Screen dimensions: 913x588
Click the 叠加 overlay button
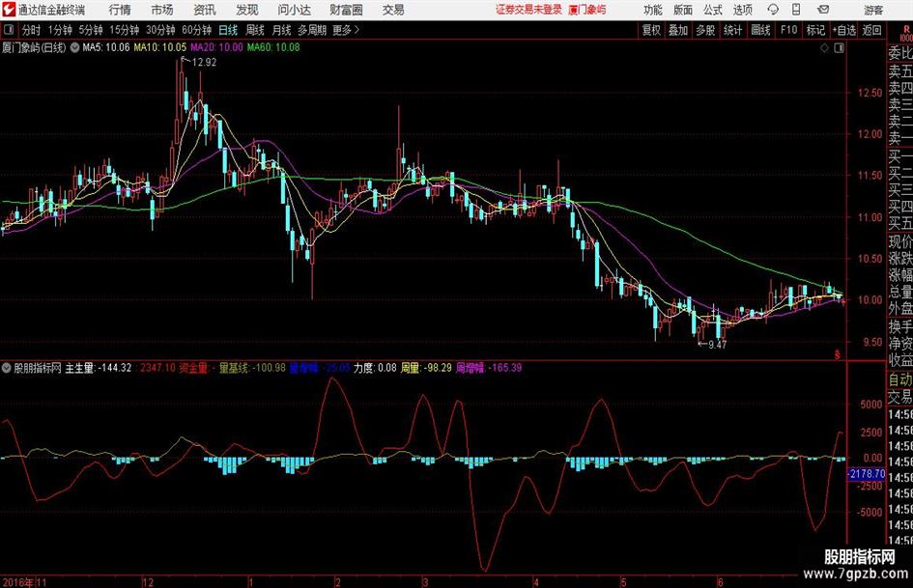678,30
